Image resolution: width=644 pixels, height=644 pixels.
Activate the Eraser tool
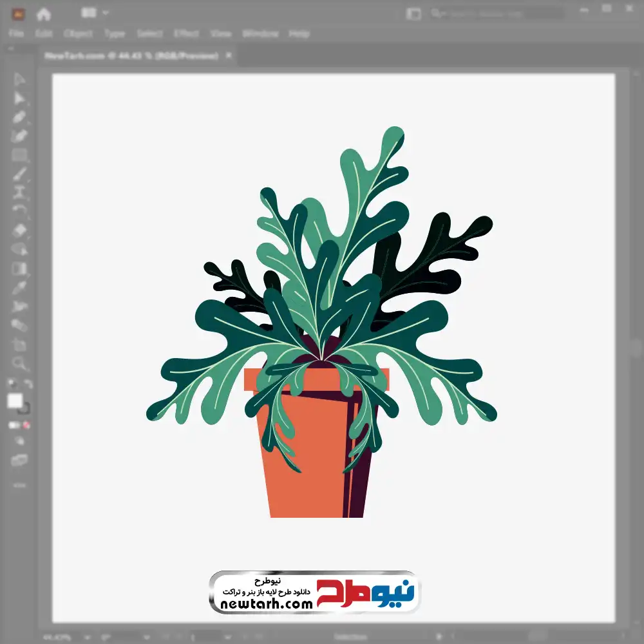point(19,230)
